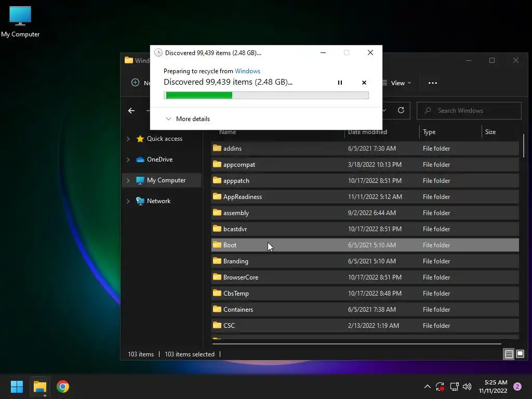Select the appcompat folder icon
Viewport: 532px width, 399px height.
pos(217,165)
